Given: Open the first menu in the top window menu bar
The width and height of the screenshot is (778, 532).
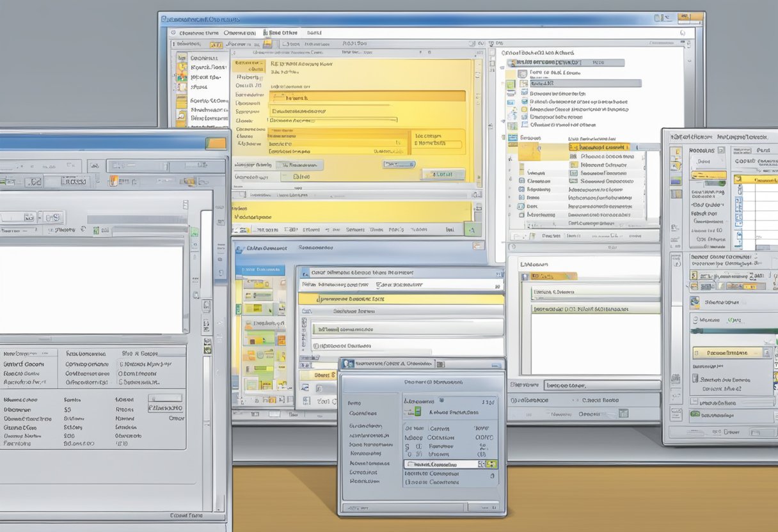Looking at the screenshot, I should tap(198, 32).
